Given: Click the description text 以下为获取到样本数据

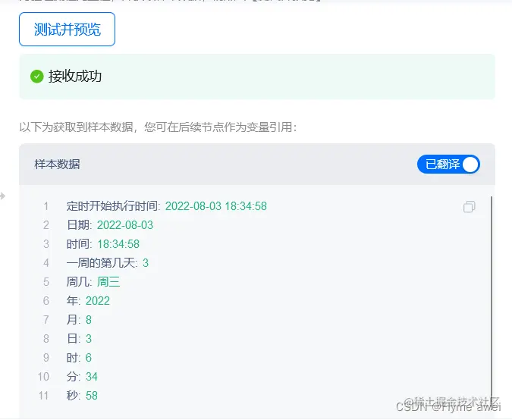Looking at the screenshot, I should coord(77,127).
